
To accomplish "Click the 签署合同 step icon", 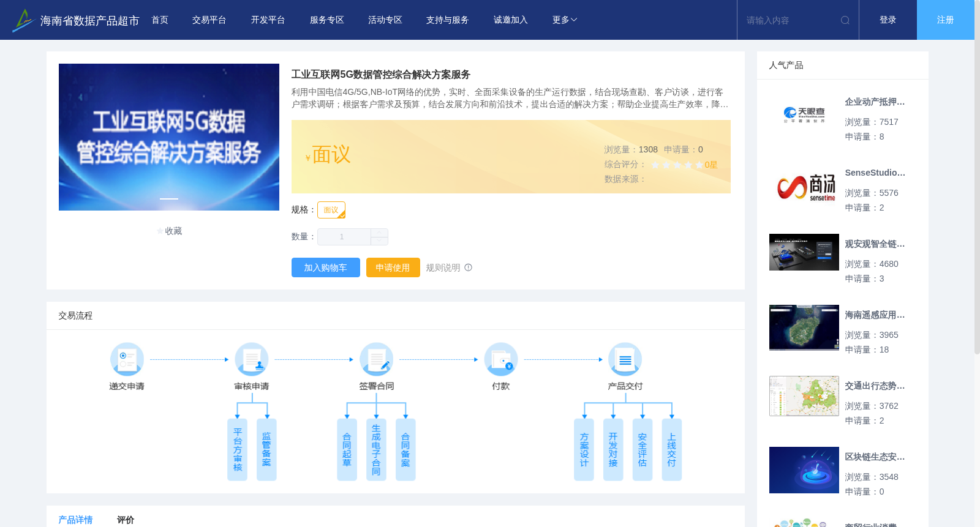I will [376, 359].
